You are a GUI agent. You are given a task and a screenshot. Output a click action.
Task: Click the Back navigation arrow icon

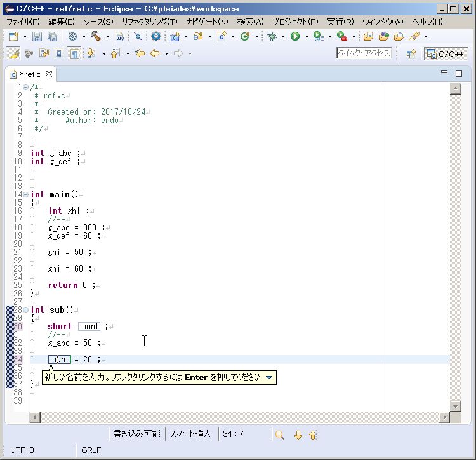[x=155, y=54]
